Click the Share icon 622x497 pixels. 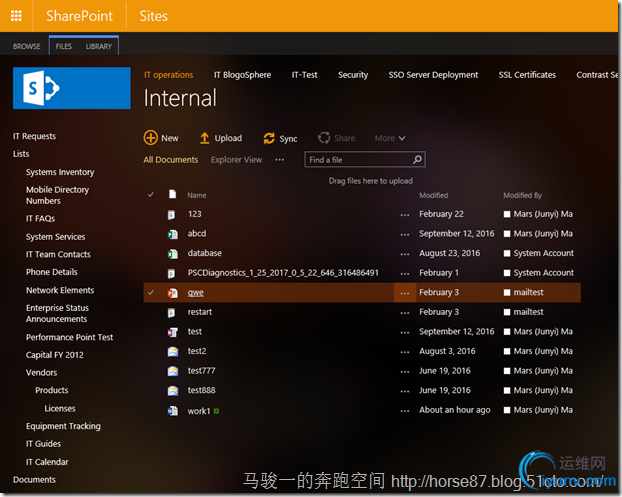click(x=324, y=138)
